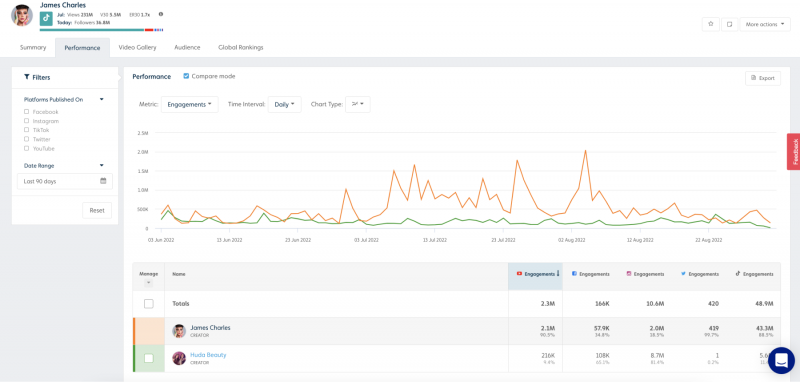Select the Performance tab
Screen dimensions: 800x382
pyautogui.click(x=82, y=47)
